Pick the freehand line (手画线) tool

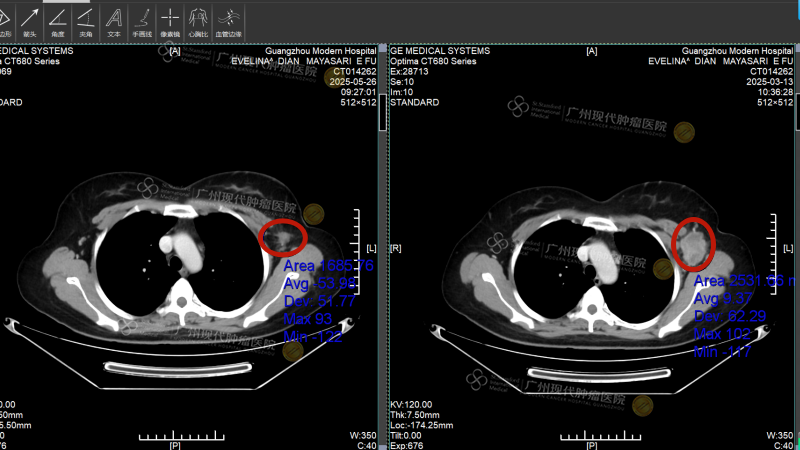click(x=142, y=19)
